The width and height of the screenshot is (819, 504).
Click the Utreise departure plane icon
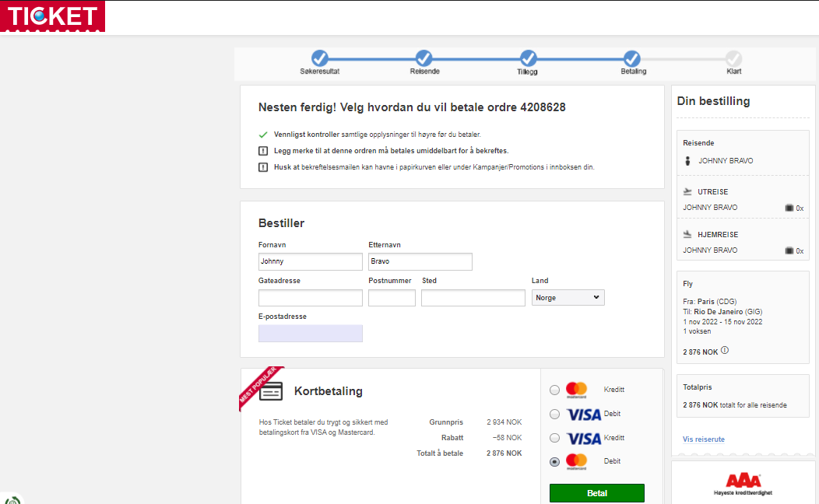tap(687, 191)
